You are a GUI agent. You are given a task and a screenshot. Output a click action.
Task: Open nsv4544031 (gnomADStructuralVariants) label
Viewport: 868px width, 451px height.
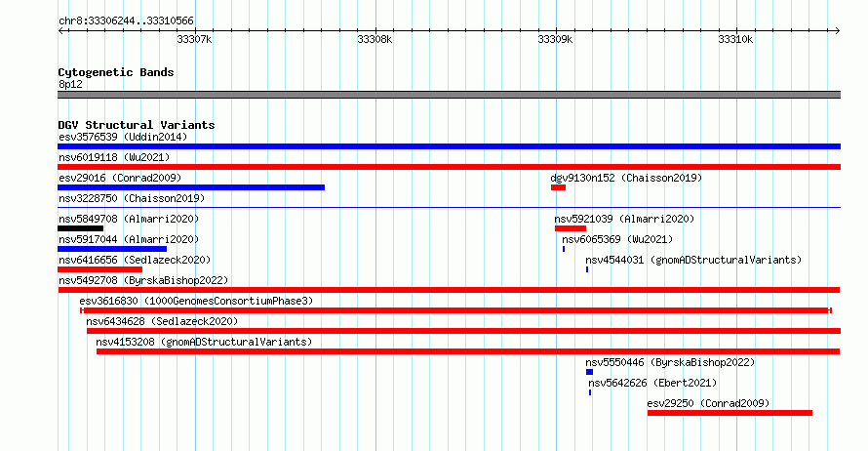tap(693, 260)
